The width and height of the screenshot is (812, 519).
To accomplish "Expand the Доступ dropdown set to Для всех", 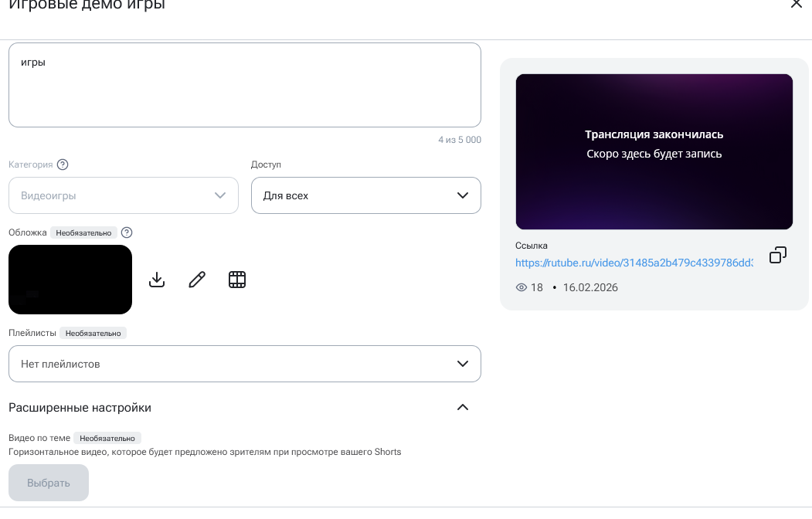I will point(365,195).
